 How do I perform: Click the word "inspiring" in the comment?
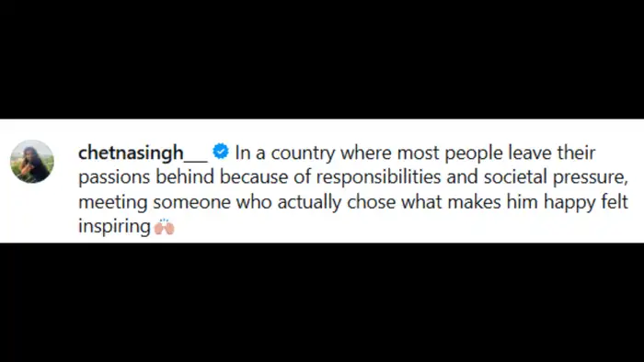[x=115, y=227]
